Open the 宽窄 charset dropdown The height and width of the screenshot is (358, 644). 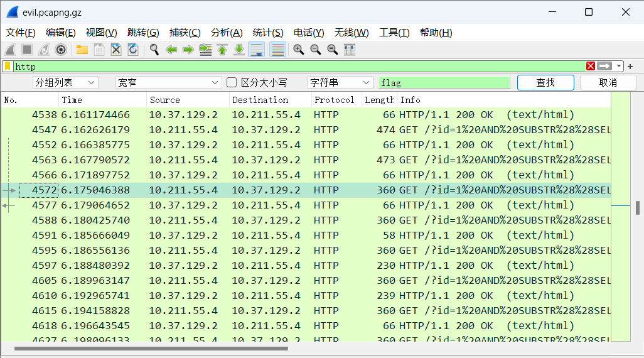[168, 82]
